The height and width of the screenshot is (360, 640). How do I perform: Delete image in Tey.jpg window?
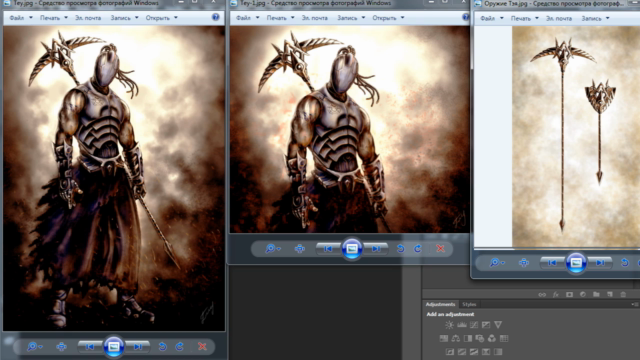202,347
